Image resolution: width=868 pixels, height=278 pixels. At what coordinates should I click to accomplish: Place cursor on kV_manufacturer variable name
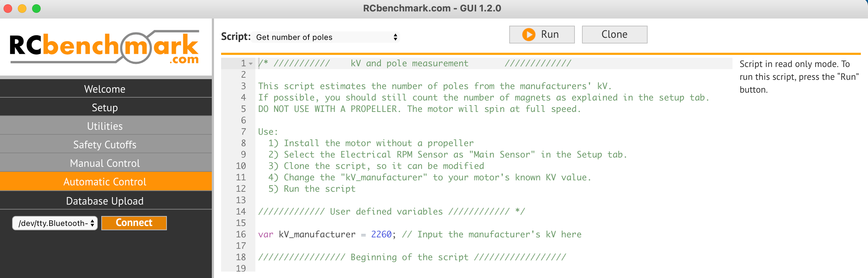tap(317, 234)
